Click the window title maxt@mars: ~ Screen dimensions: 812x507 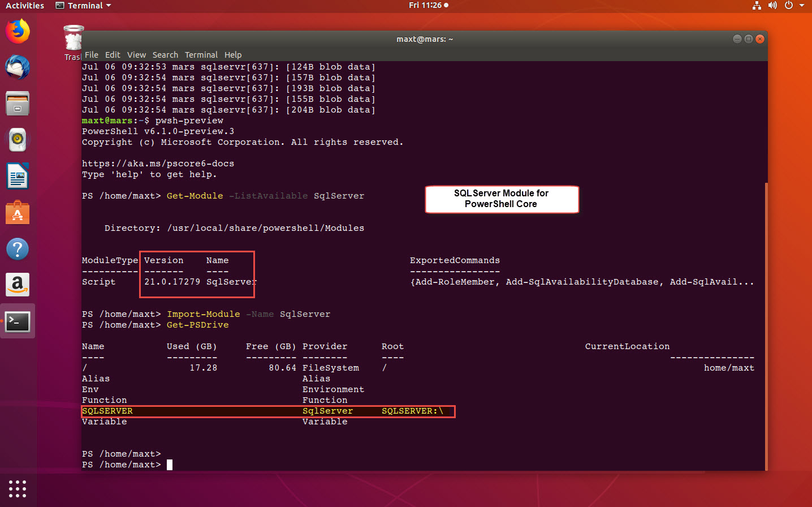[x=425, y=39]
